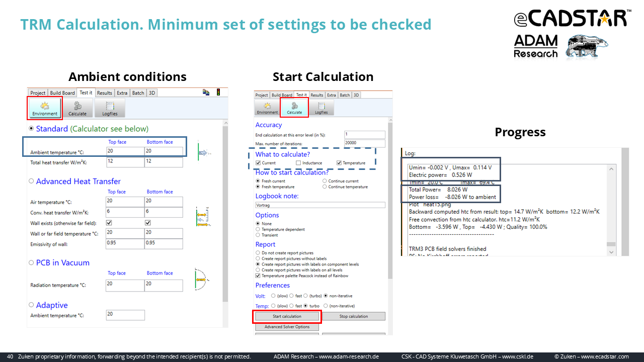
Task: Open Results tab in Start Calculation panel
Action: [317, 95]
